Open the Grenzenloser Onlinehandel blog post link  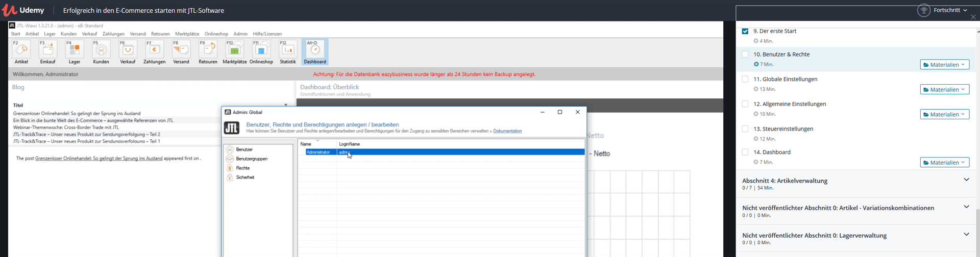pos(99,159)
